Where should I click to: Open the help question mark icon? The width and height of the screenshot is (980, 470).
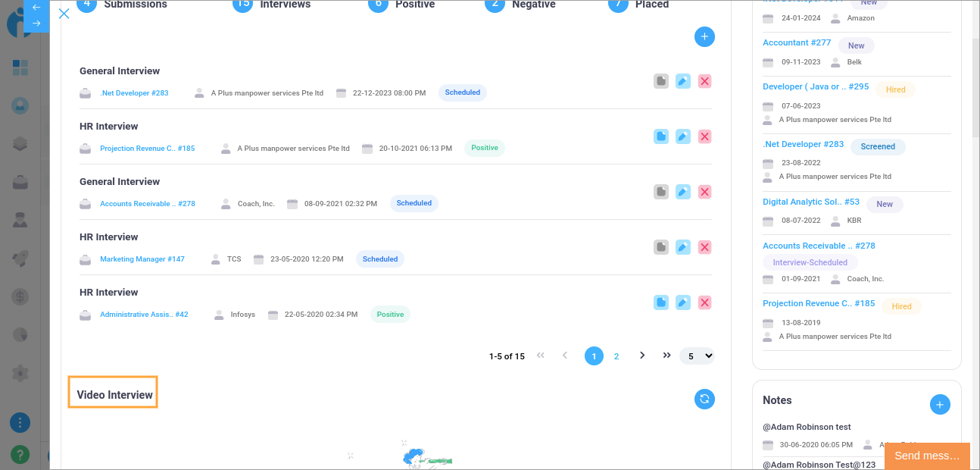20,454
